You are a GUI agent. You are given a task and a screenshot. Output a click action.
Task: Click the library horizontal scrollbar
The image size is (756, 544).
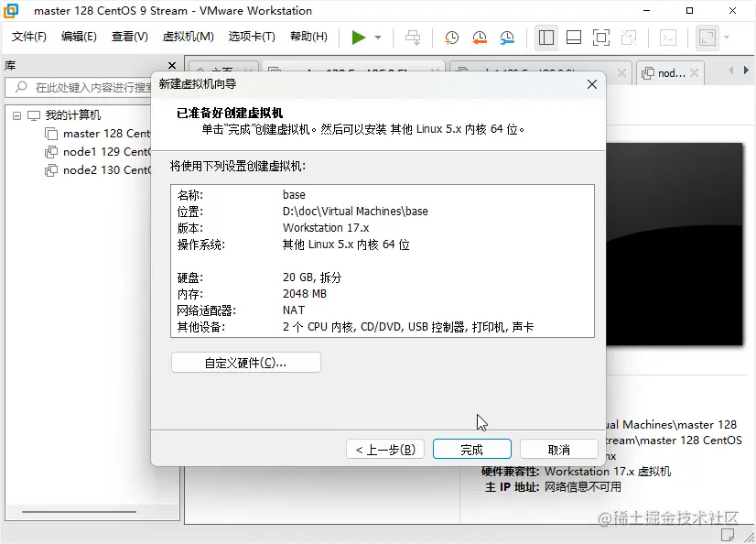79,512
